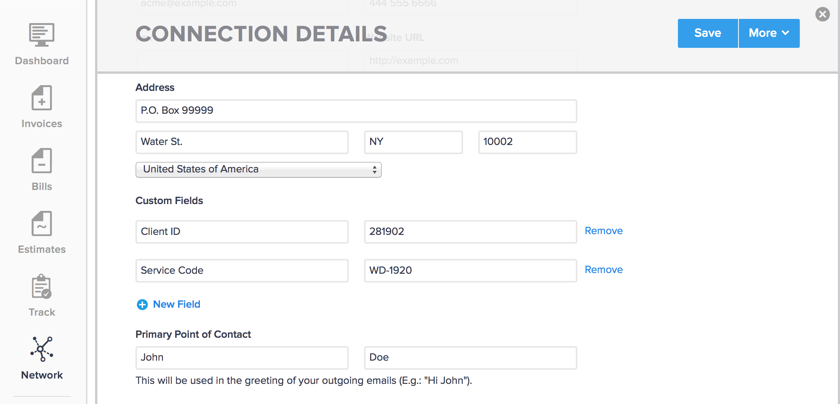This screenshot has width=840, height=404.
Task: Open the Estimates sidebar icon
Action: click(42, 224)
